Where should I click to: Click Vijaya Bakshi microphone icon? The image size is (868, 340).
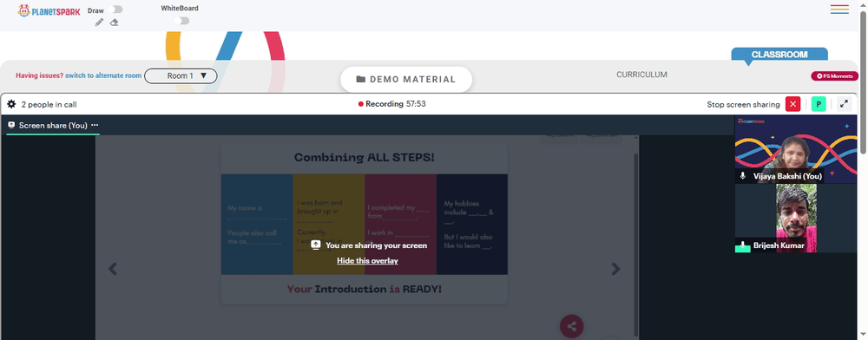pos(743,176)
